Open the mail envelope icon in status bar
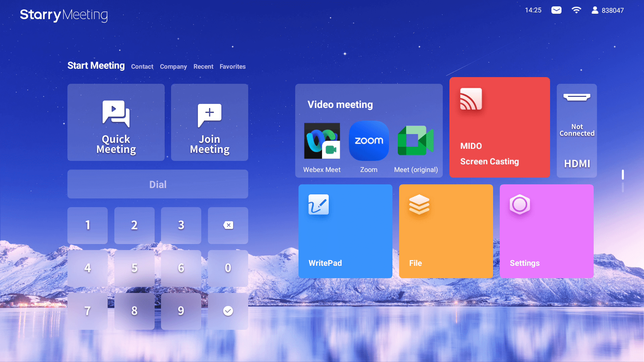The width and height of the screenshot is (644, 362). click(x=556, y=10)
